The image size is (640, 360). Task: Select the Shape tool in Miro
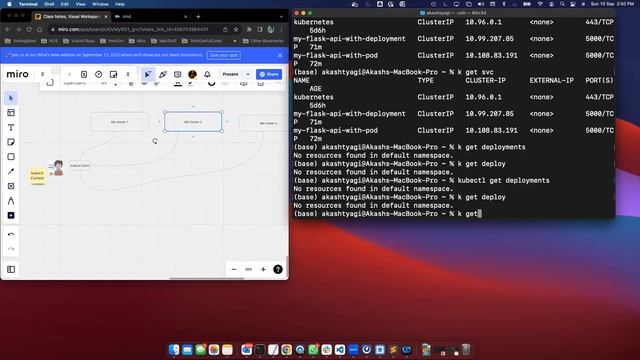11,157
